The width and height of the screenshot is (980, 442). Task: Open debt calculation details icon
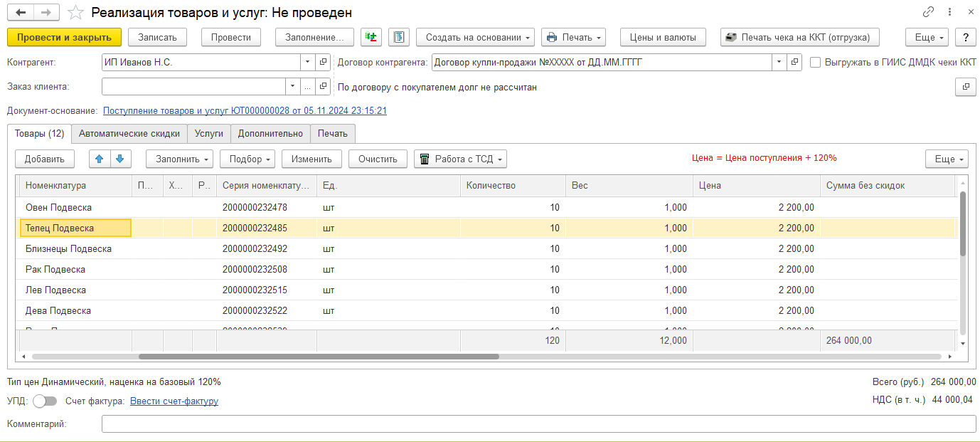pos(965,87)
